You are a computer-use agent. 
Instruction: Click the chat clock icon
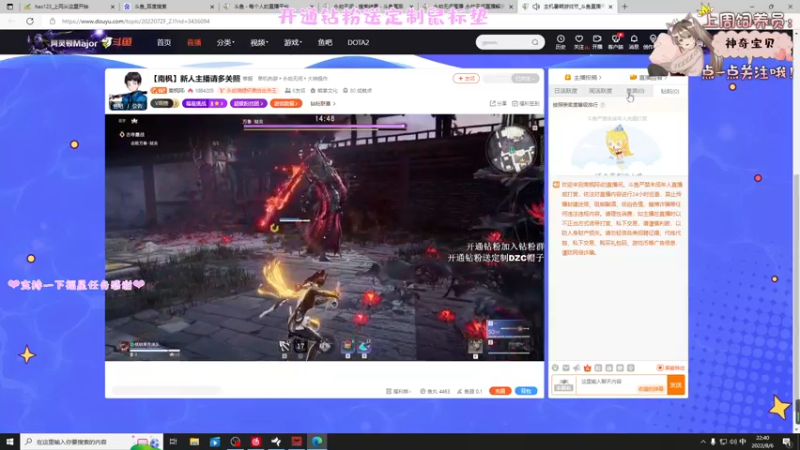(555, 368)
